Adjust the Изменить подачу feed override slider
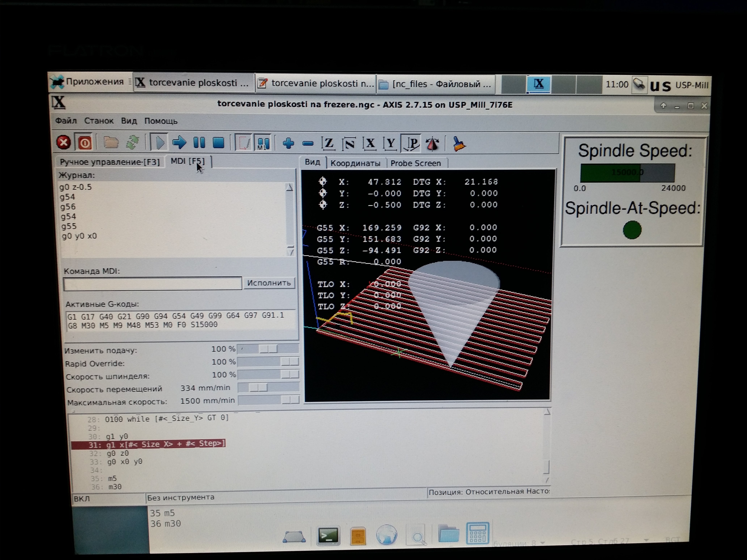The width and height of the screenshot is (747, 560). tap(269, 349)
